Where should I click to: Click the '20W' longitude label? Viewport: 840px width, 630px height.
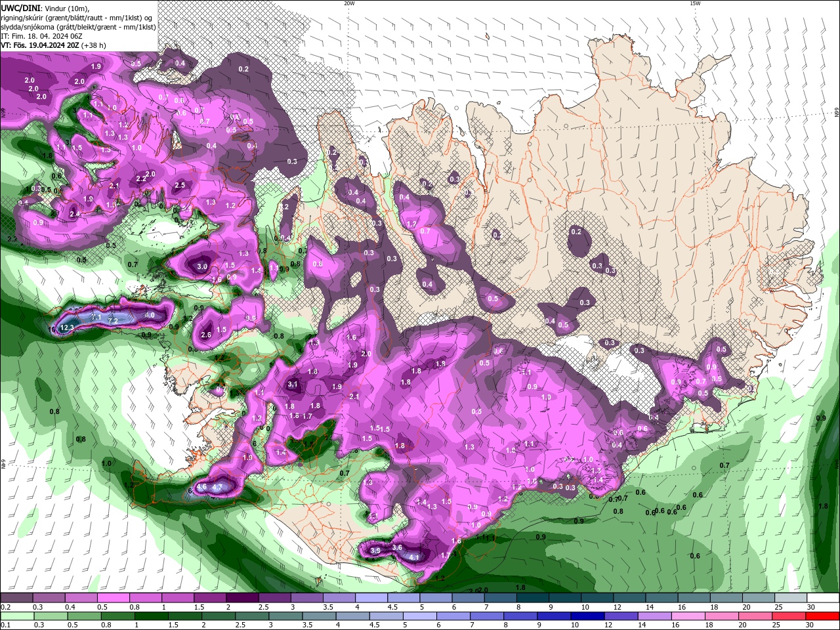point(349,3)
